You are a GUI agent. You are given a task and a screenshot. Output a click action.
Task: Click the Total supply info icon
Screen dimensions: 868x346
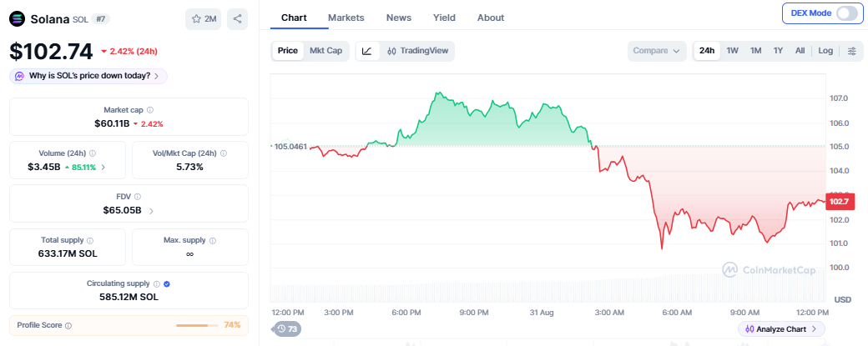point(90,240)
